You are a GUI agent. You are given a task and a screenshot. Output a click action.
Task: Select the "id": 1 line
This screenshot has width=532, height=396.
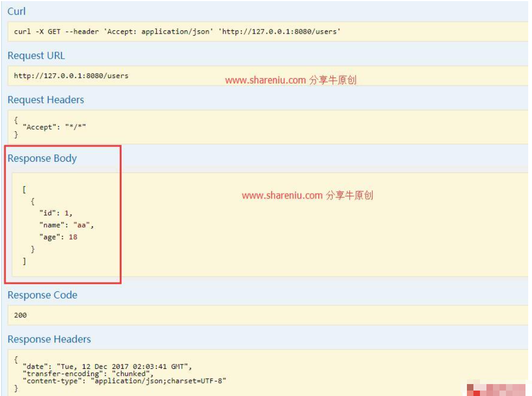coord(56,213)
